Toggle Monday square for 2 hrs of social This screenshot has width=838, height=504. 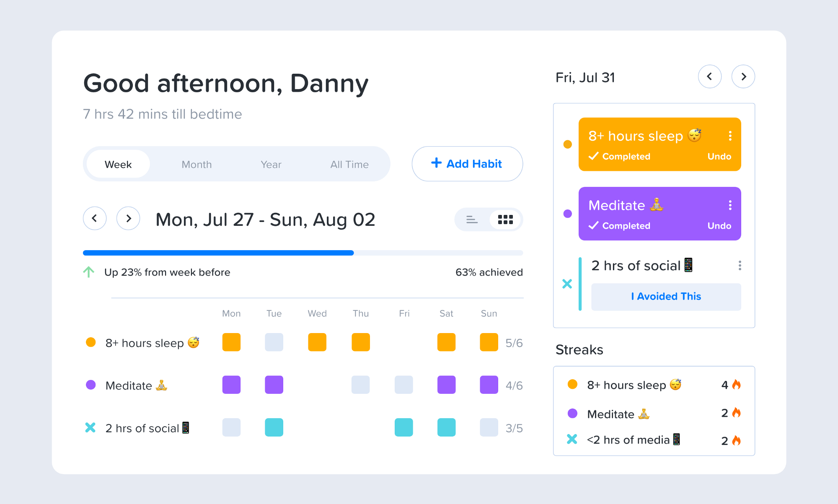tap(231, 427)
